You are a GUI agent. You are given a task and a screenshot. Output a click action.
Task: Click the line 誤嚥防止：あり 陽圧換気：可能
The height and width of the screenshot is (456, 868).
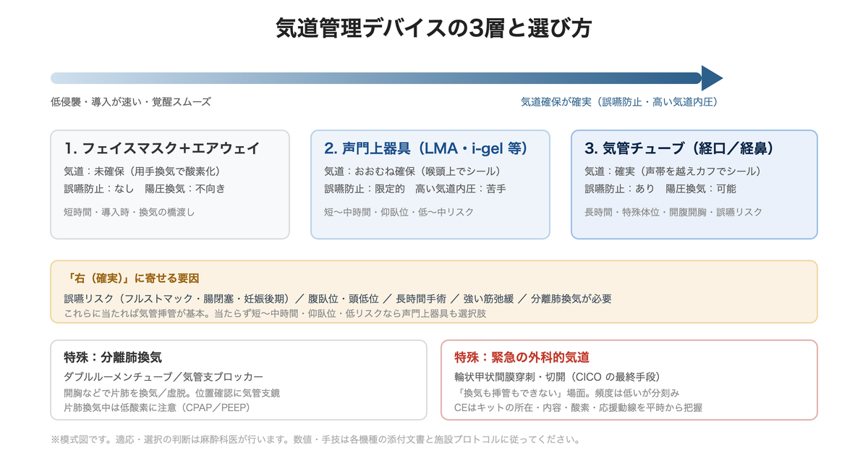[x=660, y=189]
